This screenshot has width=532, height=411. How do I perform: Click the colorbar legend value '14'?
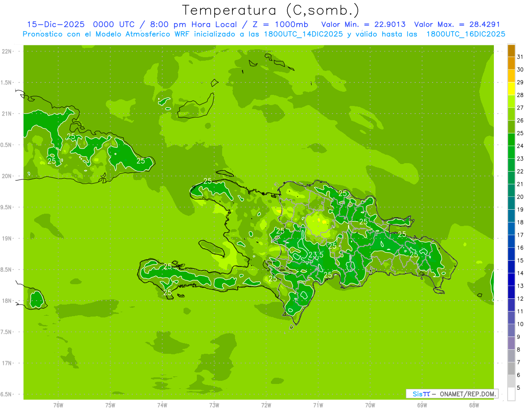pyautogui.click(x=520, y=273)
